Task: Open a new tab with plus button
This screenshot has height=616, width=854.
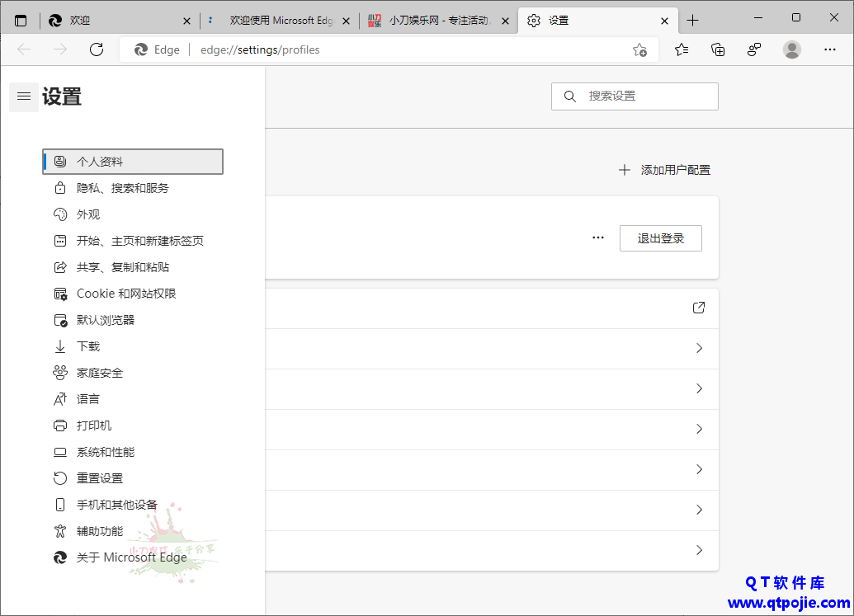Action: 692,21
